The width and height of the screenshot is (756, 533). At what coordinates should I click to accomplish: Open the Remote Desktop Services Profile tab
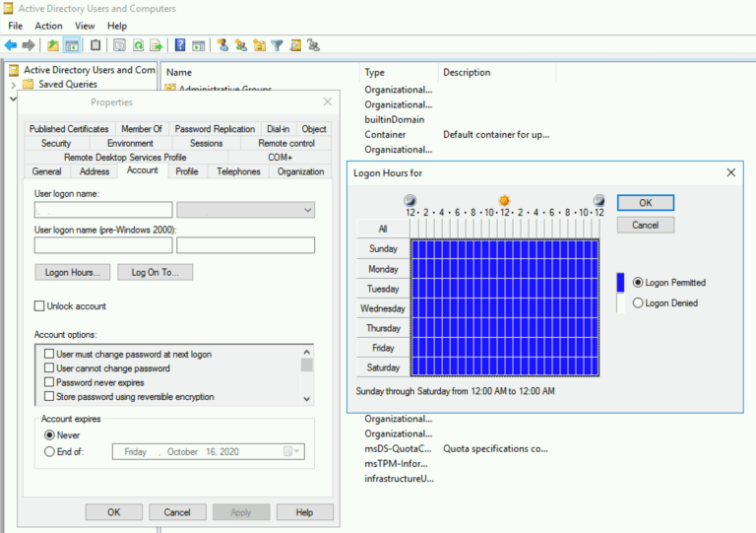tap(125, 158)
